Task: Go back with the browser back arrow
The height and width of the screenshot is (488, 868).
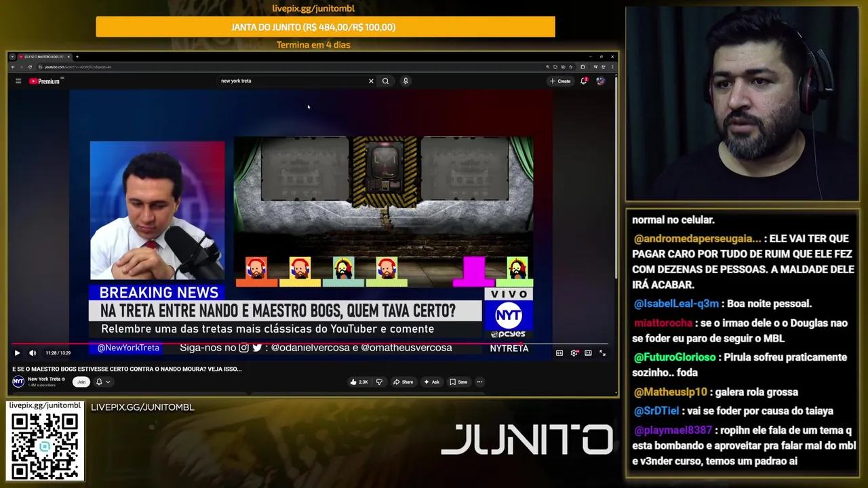Action: (13, 67)
